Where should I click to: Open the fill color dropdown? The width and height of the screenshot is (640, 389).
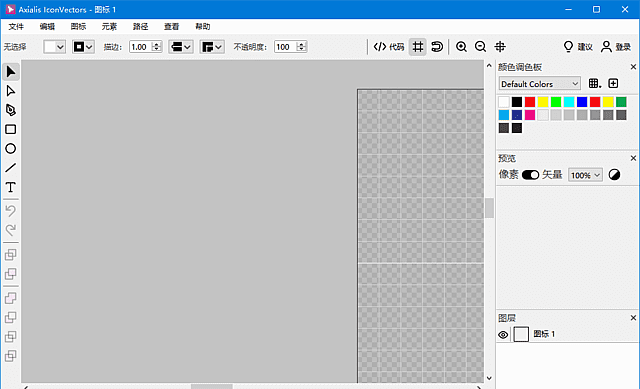[54, 47]
